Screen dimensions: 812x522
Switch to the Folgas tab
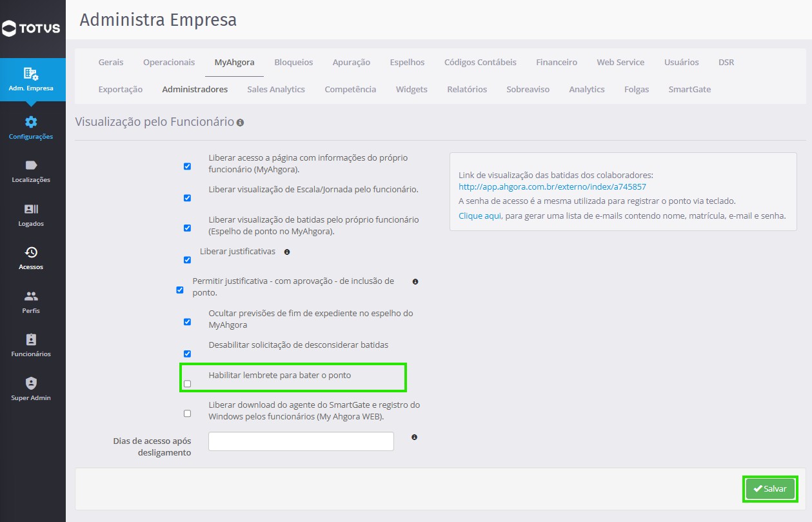click(x=637, y=90)
